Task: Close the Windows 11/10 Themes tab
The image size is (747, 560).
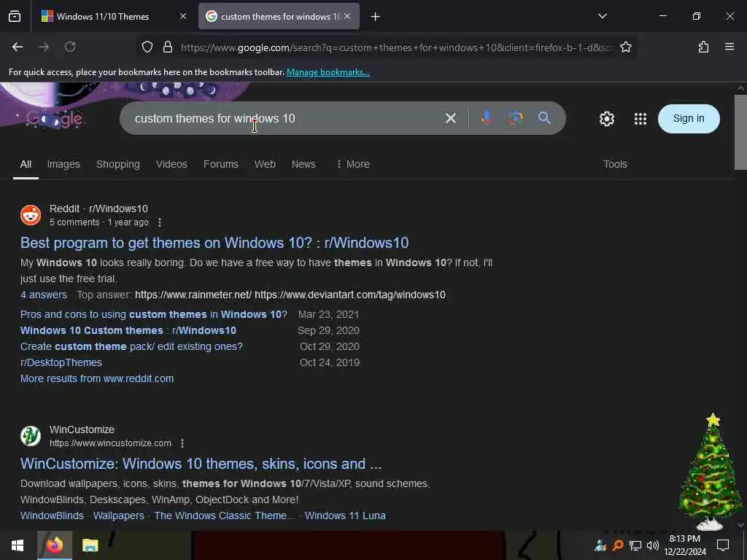Action: pyautogui.click(x=183, y=16)
